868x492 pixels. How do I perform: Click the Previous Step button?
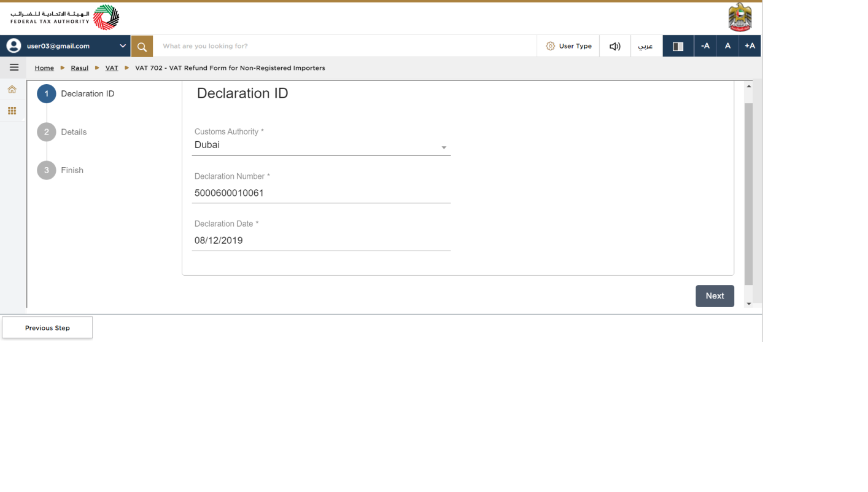[47, 328]
